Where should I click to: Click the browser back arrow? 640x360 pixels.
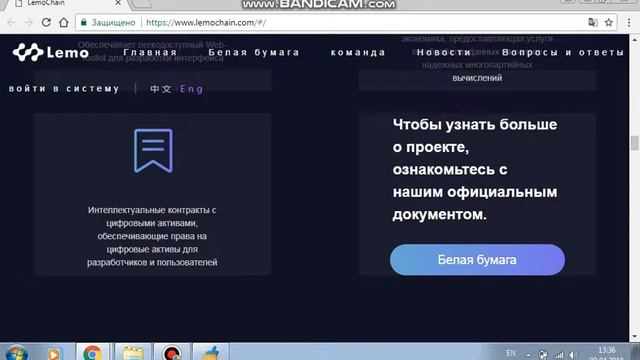tap(11, 22)
